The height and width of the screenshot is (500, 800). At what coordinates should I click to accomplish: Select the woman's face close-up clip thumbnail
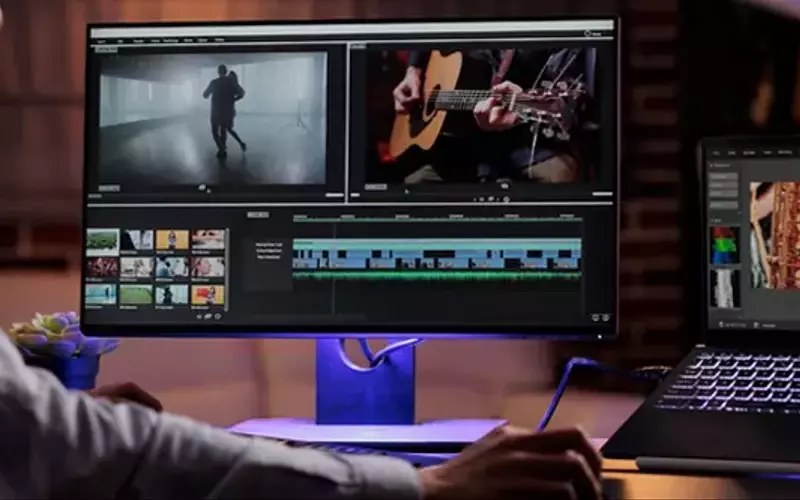208,267
